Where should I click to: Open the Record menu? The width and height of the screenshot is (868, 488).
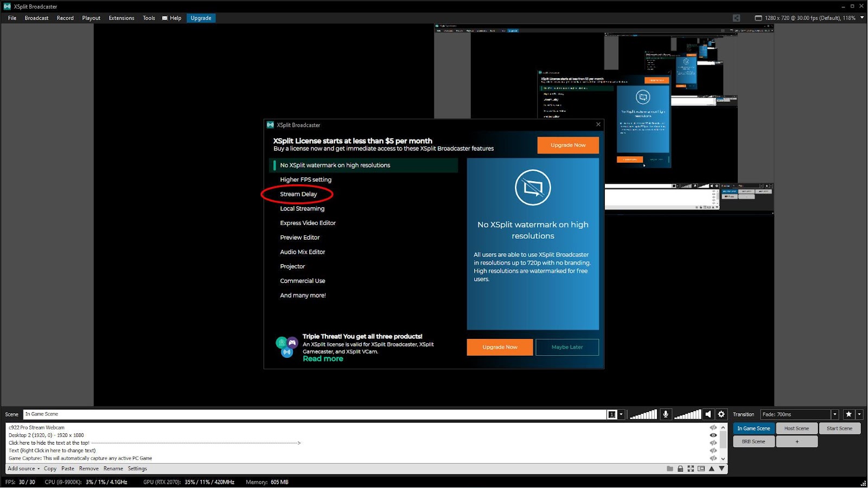click(x=65, y=18)
